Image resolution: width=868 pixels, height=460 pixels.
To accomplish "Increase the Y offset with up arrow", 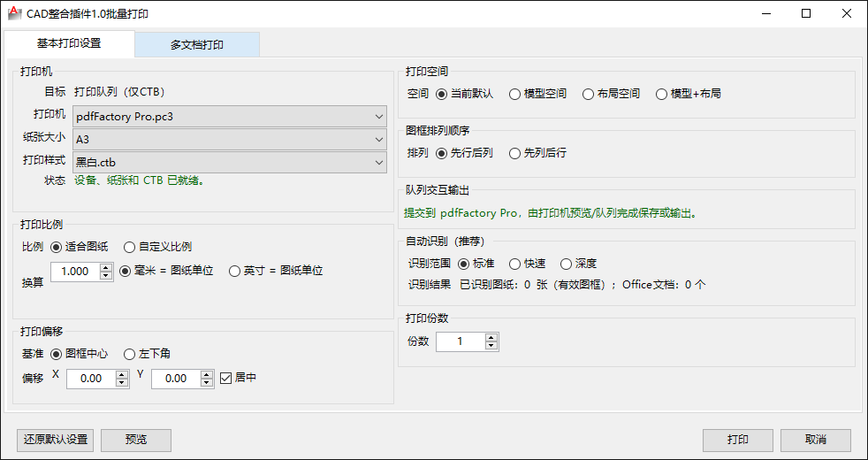I will pos(207,374).
